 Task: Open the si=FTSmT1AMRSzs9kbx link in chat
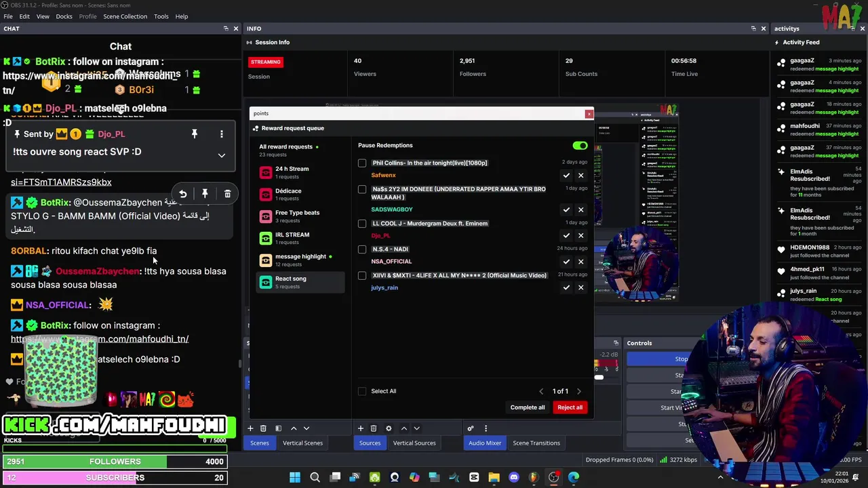point(61,182)
